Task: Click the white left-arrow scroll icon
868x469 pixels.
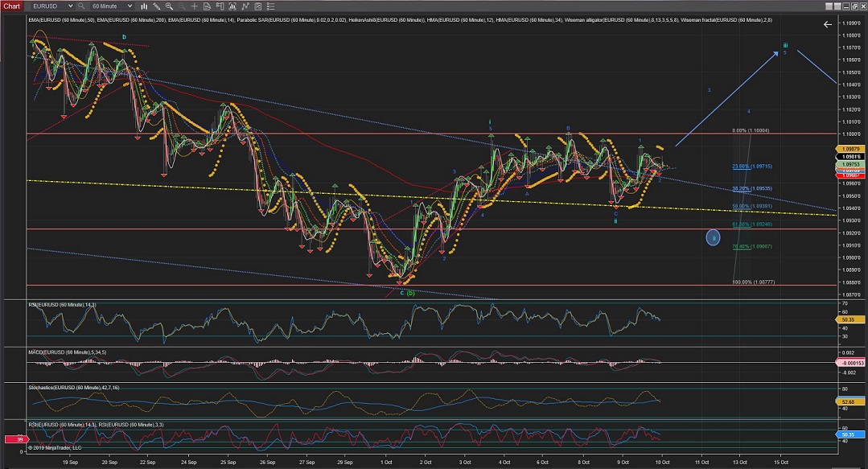Action: [828, 24]
